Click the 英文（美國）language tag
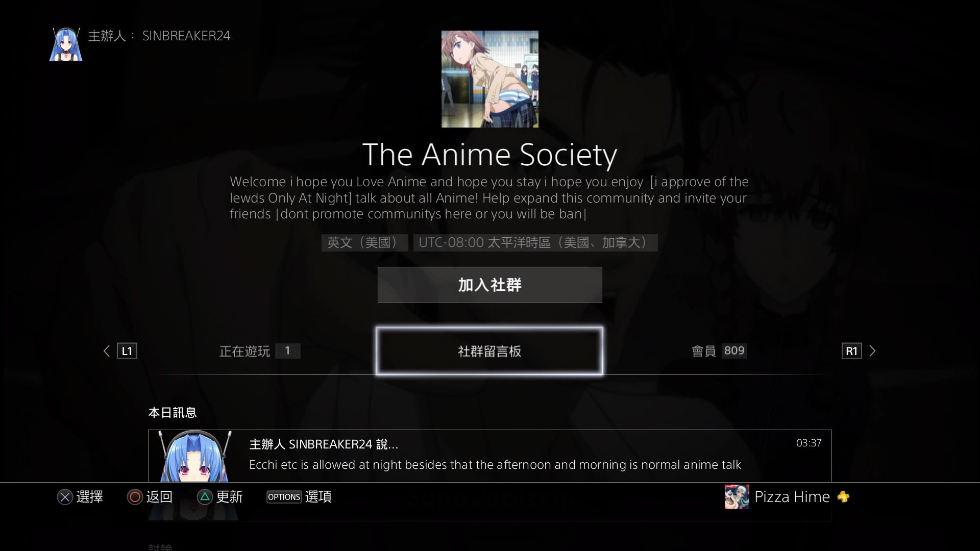Screen dimensions: 980x551 click(364, 243)
